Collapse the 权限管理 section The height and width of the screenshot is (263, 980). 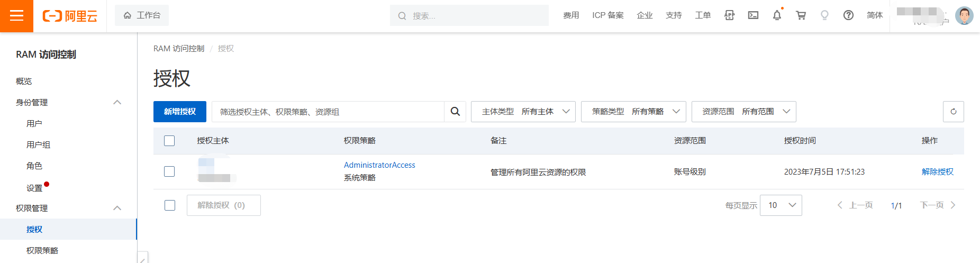coord(117,208)
